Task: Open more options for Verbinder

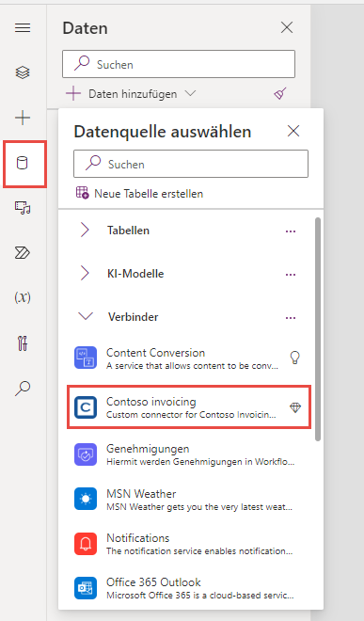Action: [291, 318]
